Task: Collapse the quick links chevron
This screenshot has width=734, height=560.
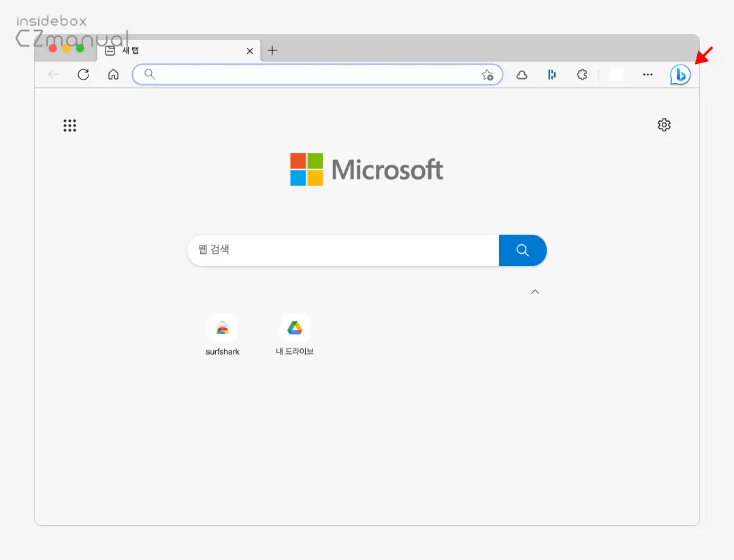Action: (x=535, y=292)
